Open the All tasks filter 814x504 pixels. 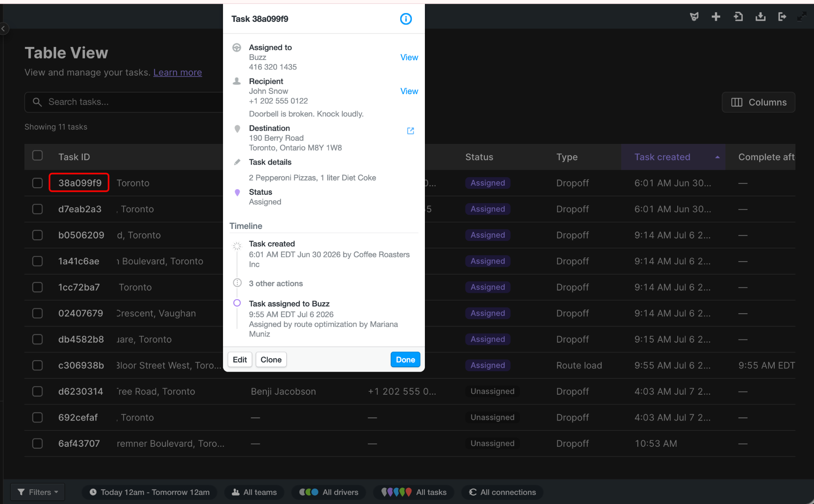tap(414, 492)
